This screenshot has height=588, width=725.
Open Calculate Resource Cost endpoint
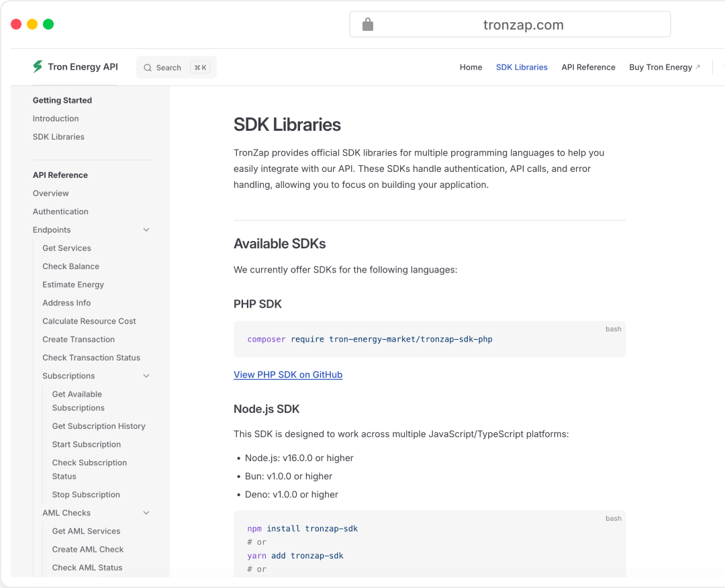coord(89,321)
